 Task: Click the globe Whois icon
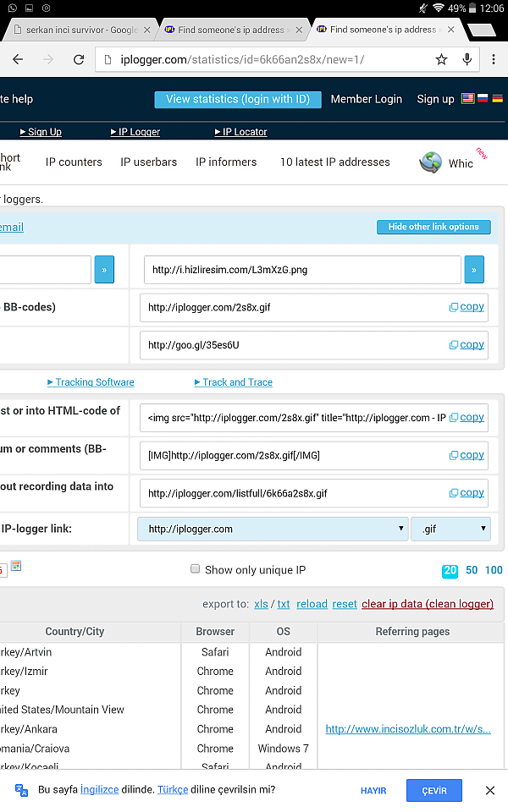pyautogui.click(x=430, y=162)
